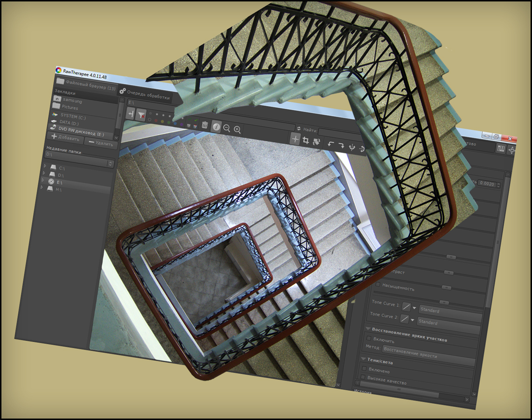Viewport: 532px width, 420px height.
Task: Toggle the green color label filter
Action: pyautogui.click(x=169, y=122)
